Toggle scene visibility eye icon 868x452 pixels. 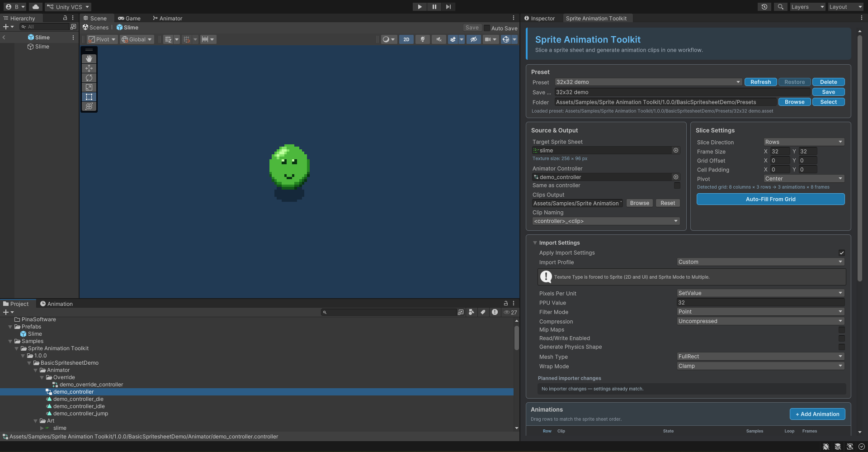[x=473, y=39]
